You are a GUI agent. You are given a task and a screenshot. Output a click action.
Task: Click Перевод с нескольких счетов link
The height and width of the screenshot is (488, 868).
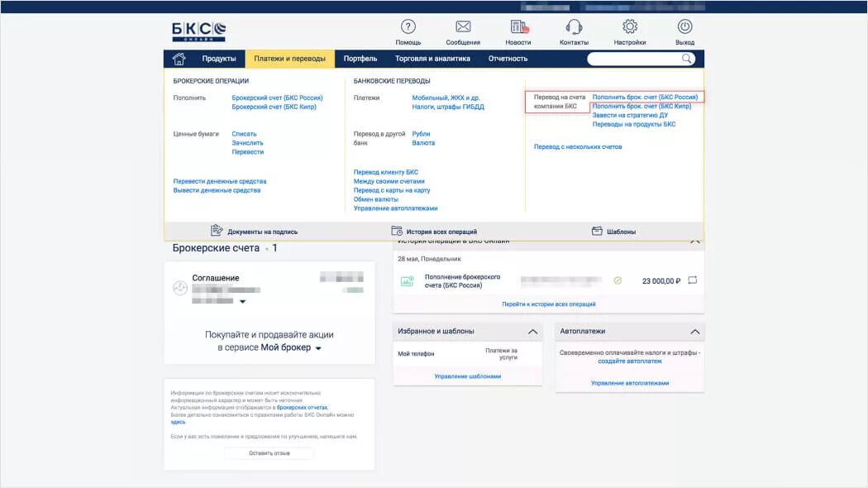pos(577,146)
